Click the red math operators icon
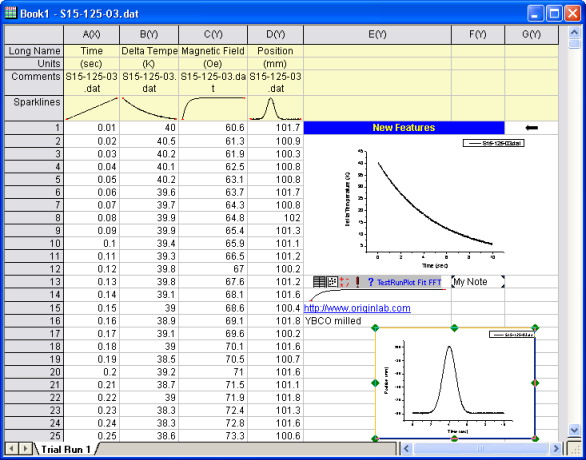Viewport: 586px width, 460px height. pyautogui.click(x=345, y=282)
